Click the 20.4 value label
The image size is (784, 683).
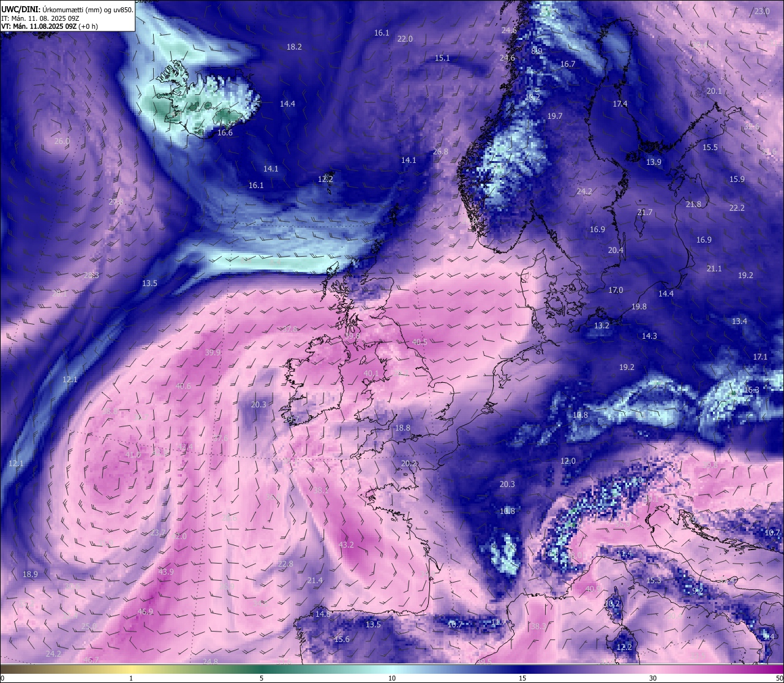pos(616,250)
